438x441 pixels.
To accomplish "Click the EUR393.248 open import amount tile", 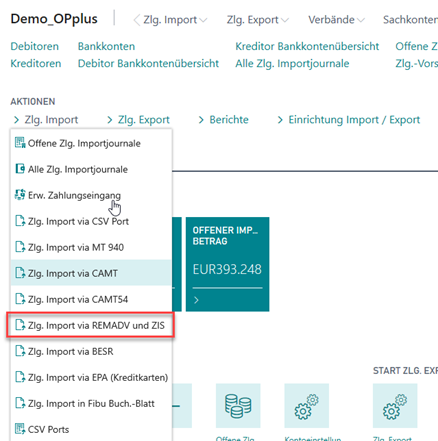I will pyautogui.click(x=227, y=264).
